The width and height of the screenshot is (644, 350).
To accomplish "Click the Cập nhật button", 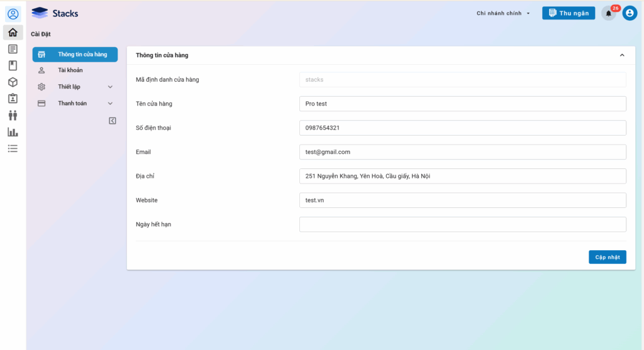I will 607,257.
